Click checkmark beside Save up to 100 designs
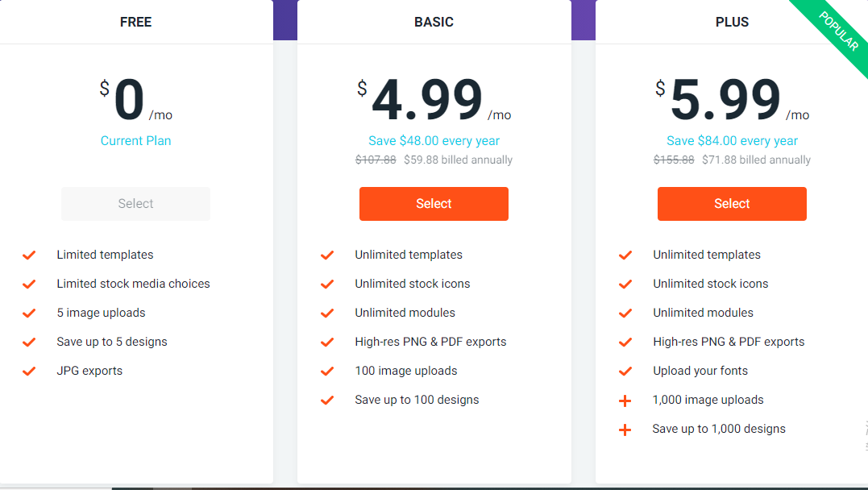 click(x=327, y=400)
